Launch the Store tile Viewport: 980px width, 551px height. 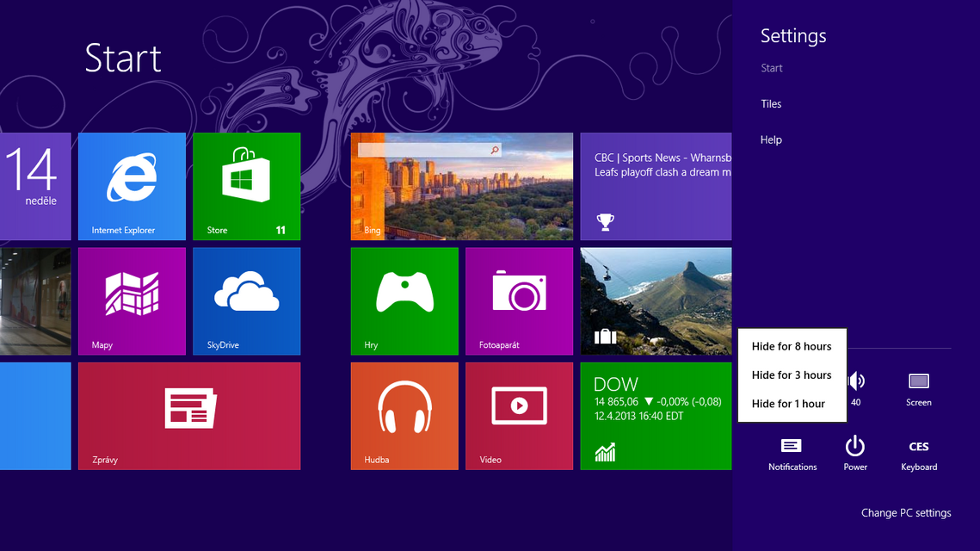point(246,186)
